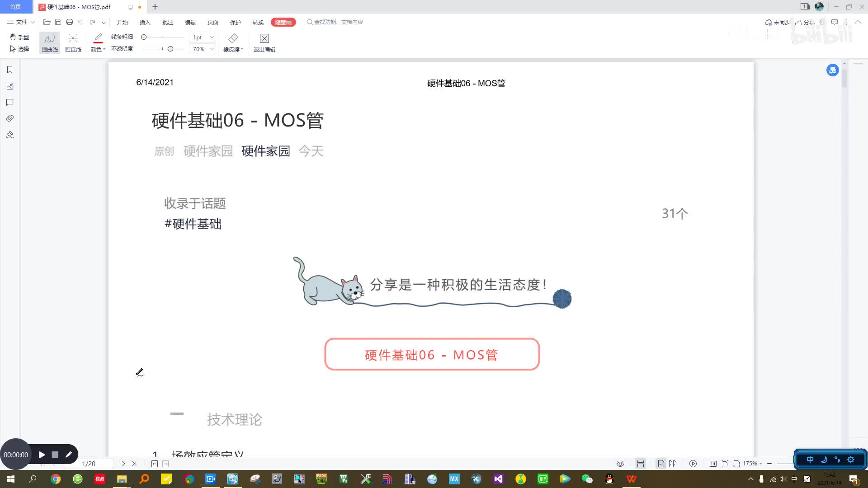868x488 pixels.
Task: Open the Signature sidebar panel
Action: point(10,135)
